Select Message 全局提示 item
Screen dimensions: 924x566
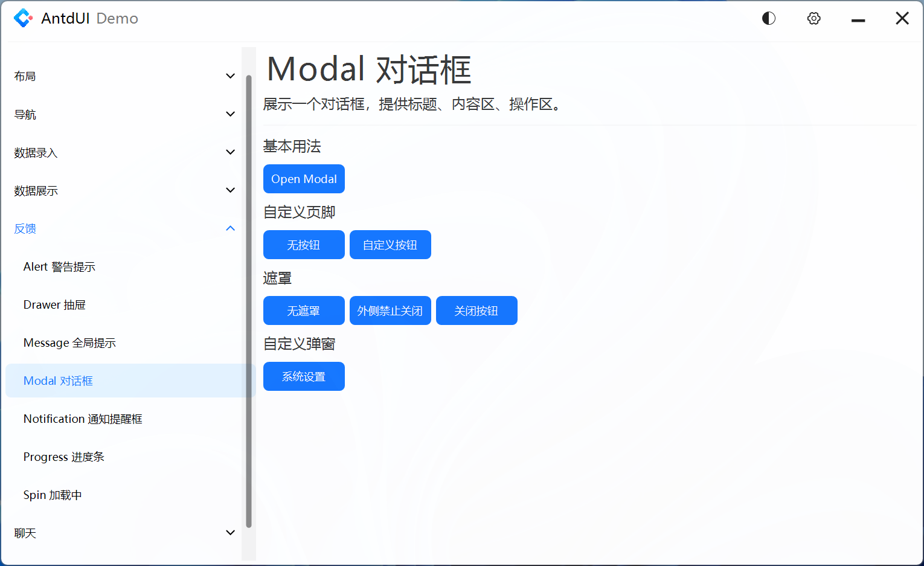pyautogui.click(x=69, y=342)
